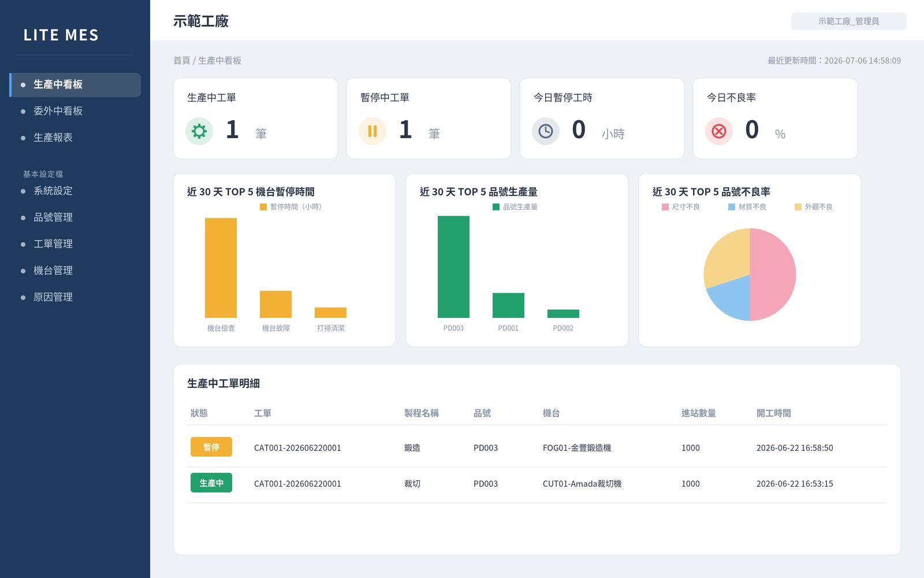The width and height of the screenshot is (924, 578).
Task: Click the 打掃清潔 orange bar
Action: [330, 313]
